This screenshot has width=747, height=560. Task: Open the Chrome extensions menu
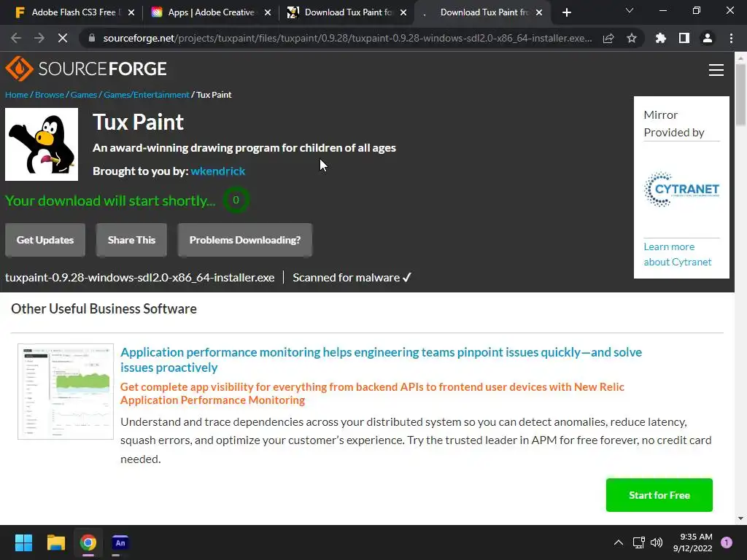[x=661, y=38]
